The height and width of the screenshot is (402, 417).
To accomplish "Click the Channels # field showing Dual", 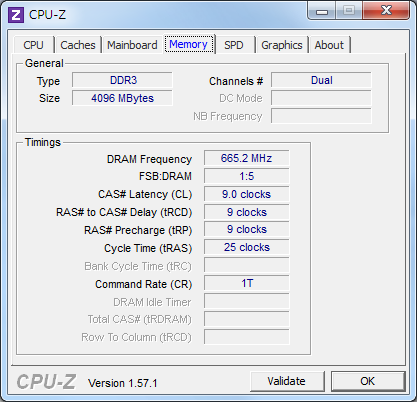I will click(x=321, y=80).
